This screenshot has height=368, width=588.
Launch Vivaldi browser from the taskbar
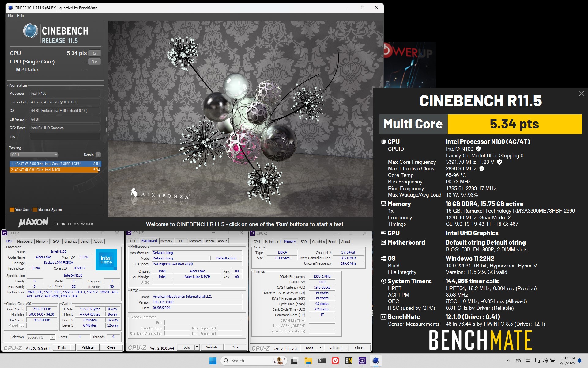coord(335,361)
